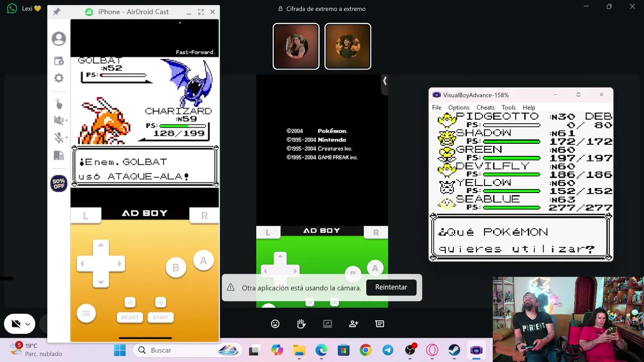The image size is (644, 362).
Task: Toggle the AirDroid muted microphone icon
Action: pos(58,138)
